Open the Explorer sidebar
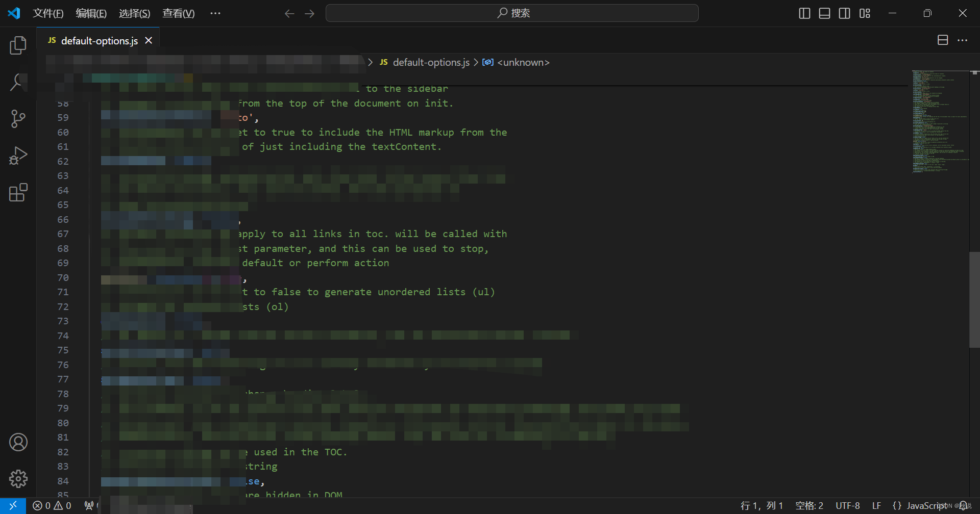 [18, 45]
